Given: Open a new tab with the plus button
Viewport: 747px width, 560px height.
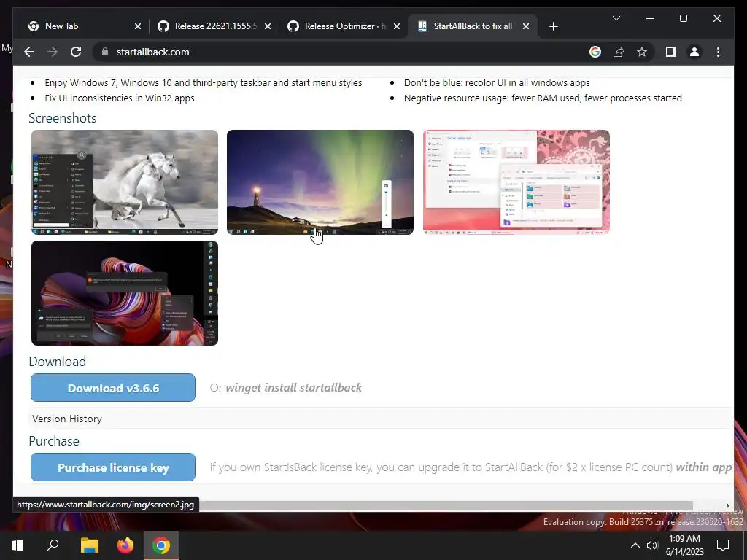Looking at the screenshot, I should click(x=553, y=26).
